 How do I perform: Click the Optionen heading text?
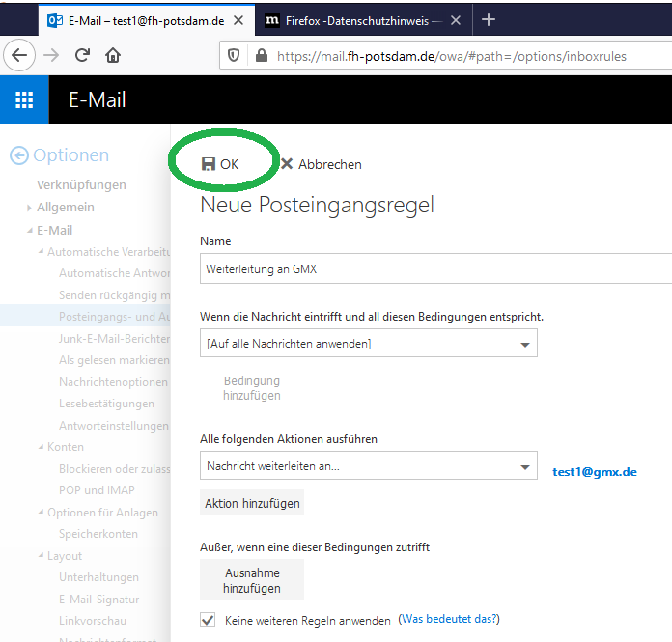(x=70, y=155)
